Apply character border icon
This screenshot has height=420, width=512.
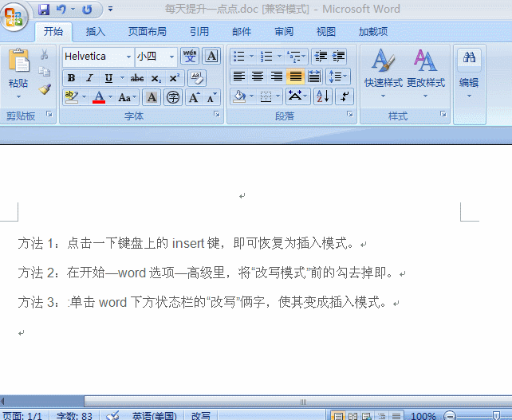(211, 56)
